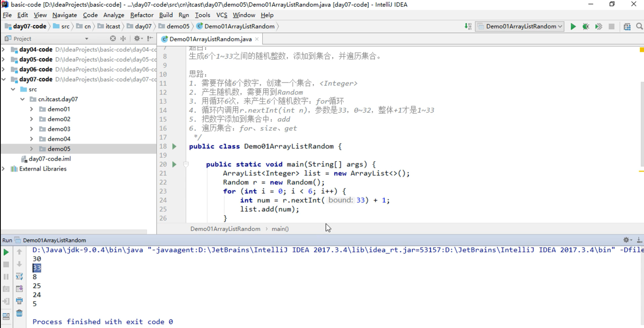Viewport: 644px width, 328px height.
Task: Toggle scroll to end icon in console
Action: 19,288
